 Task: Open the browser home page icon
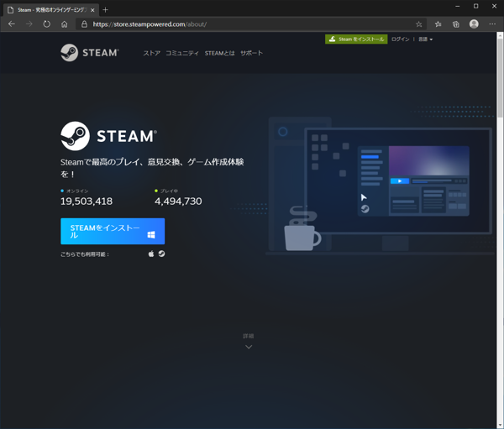(65, 24)
